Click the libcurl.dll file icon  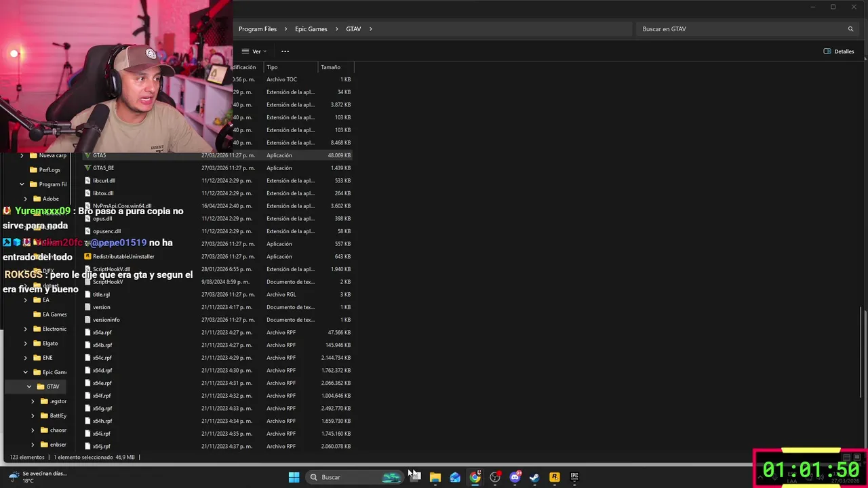(x=87, y=181)
